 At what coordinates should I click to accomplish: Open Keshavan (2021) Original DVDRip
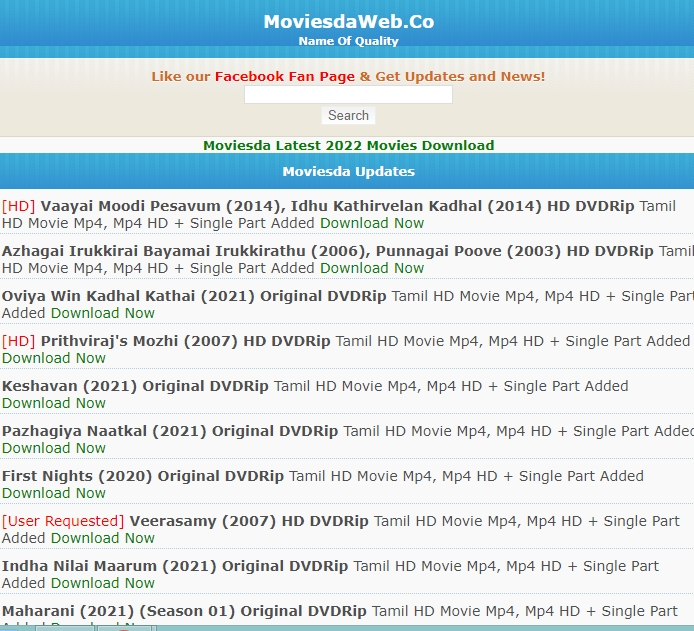pos(135,386)
